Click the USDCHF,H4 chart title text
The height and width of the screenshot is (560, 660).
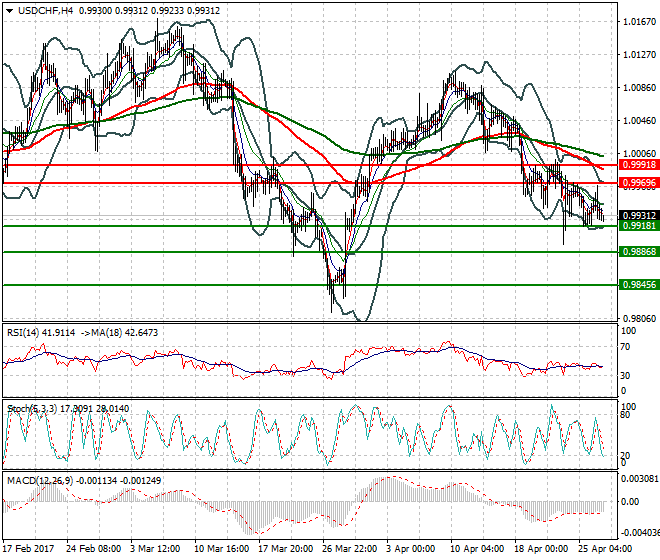(45, 11)
